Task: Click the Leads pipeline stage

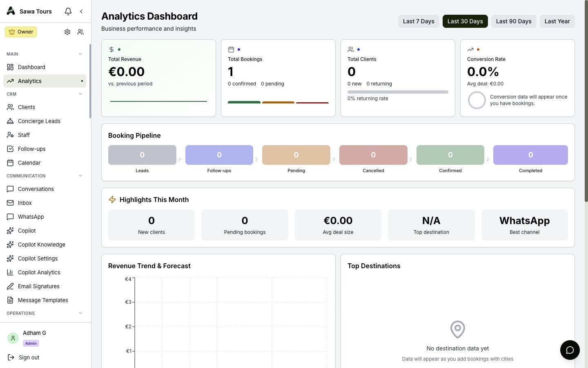Action: [x=142, y=155]
